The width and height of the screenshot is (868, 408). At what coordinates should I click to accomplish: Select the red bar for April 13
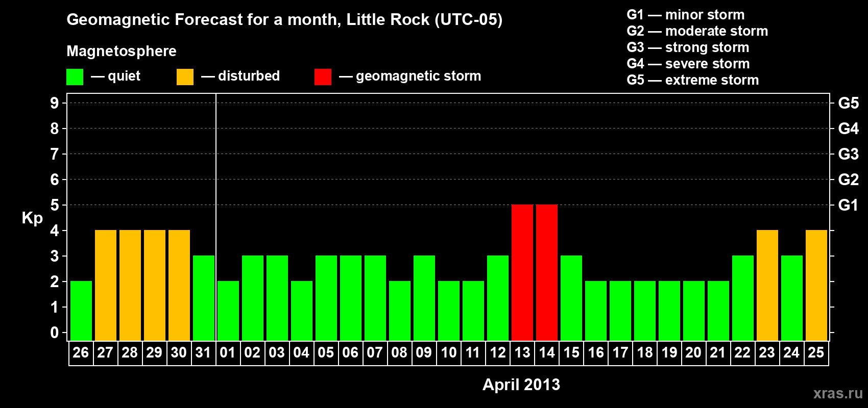click(522, 272)
